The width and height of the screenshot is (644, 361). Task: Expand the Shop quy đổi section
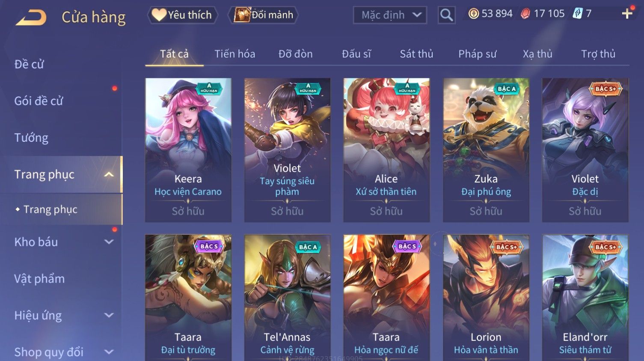(x=109, y=352)
